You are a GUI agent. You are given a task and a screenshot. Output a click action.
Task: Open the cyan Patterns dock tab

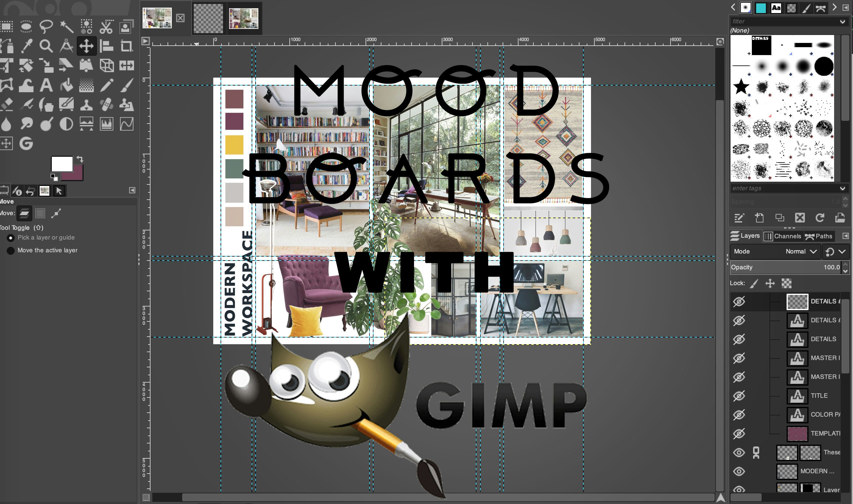click(761, 8)
